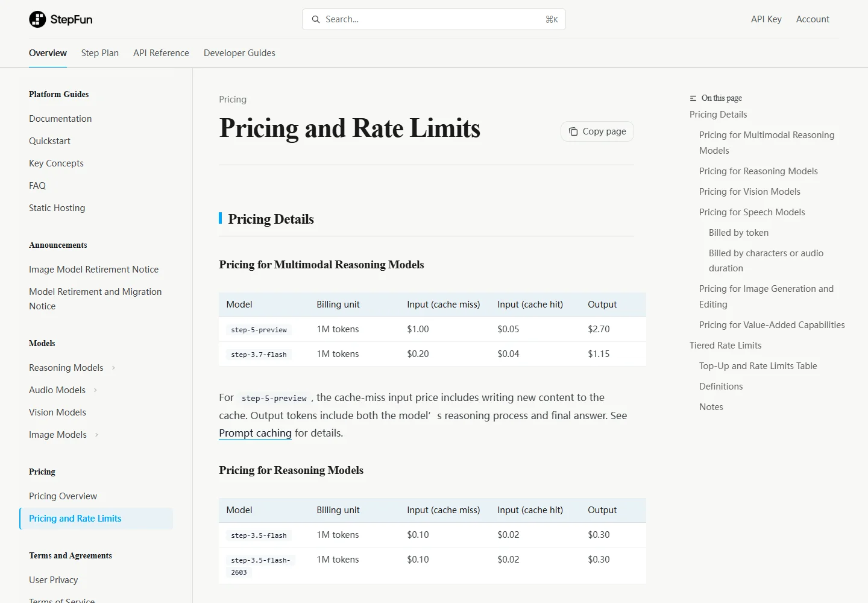Image resolution: width=868 pixels, height=603 pixels.
Task: Jump to Tiered Rate Limits section
Action: [725, 346]
